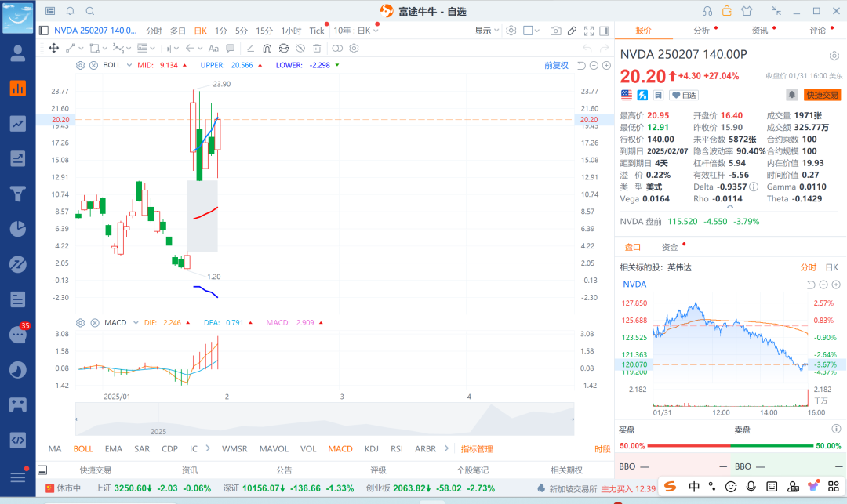Screen dimensions: 847x504
Task: Expand more indicators chevron after ARBR
Action: [446, 448]
